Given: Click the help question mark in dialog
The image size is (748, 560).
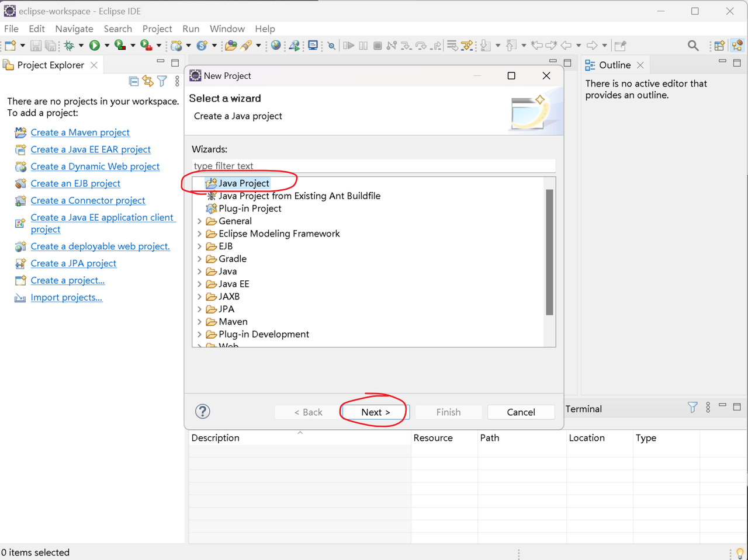Looking at the screenshot, I should point(203,412).
